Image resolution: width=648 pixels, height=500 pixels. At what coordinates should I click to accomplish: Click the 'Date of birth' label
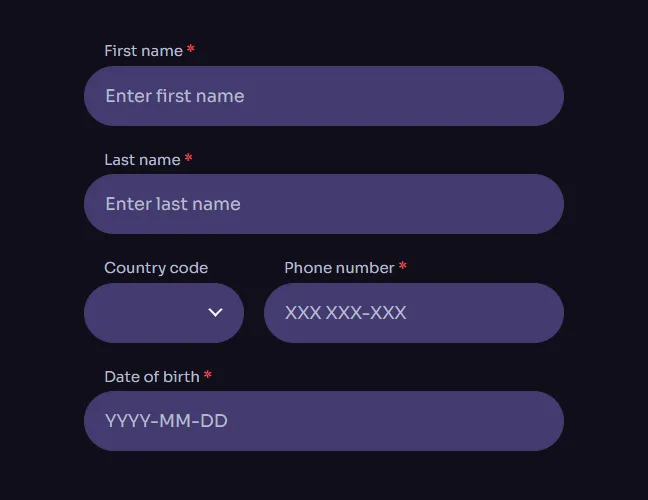151,377
